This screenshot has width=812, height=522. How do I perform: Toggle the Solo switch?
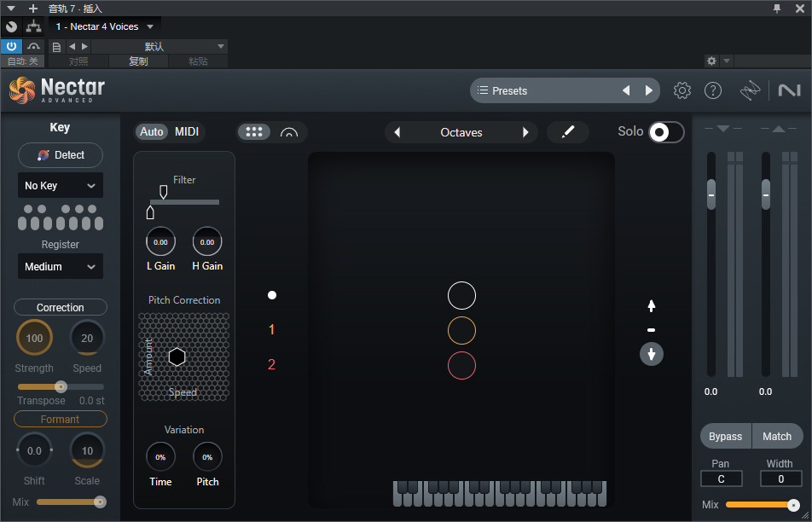[x=666, y=132]
